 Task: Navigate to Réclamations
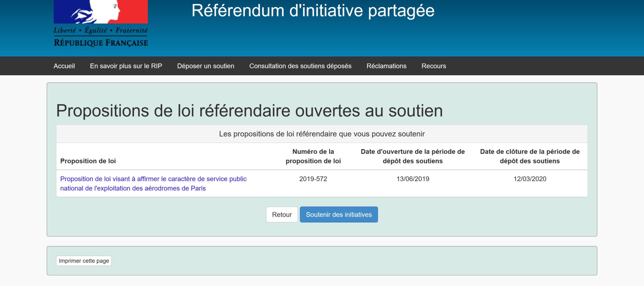(386, 66)
